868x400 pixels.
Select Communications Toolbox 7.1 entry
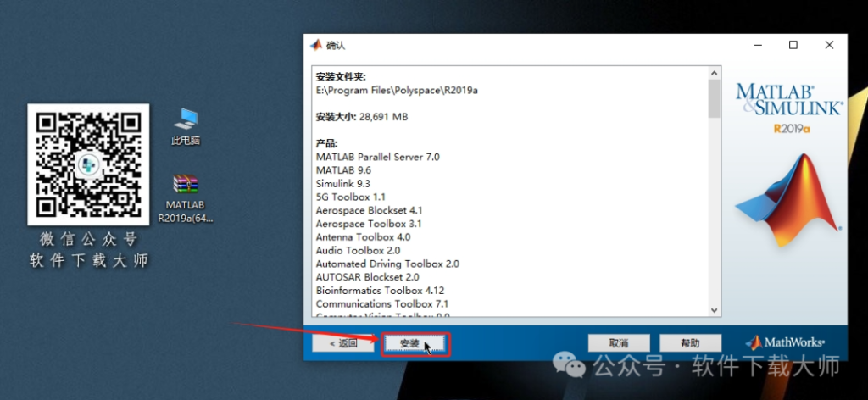(x=382, y=303)
